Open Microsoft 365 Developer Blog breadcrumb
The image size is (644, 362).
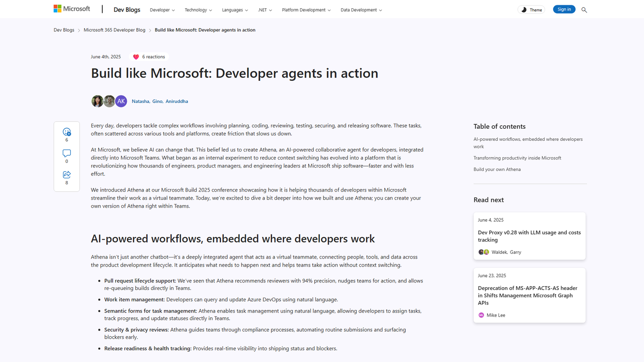click(x=114, y=30)
